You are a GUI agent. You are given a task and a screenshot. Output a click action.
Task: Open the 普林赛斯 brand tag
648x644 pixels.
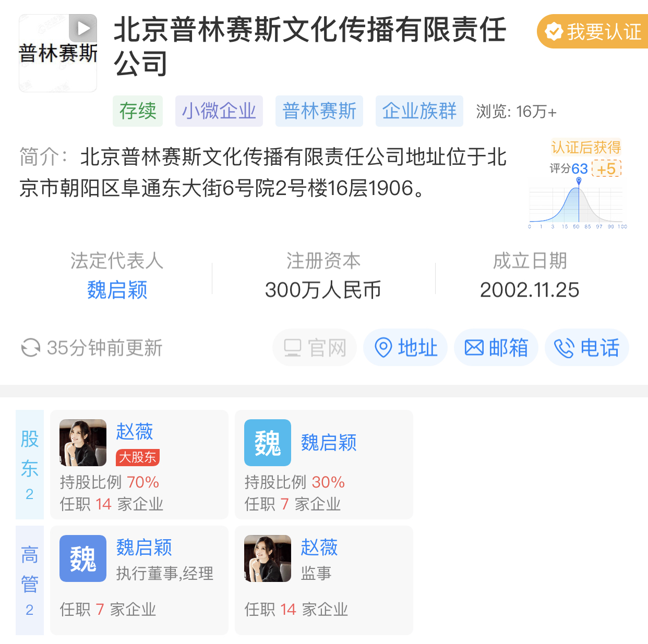point(319,111)
